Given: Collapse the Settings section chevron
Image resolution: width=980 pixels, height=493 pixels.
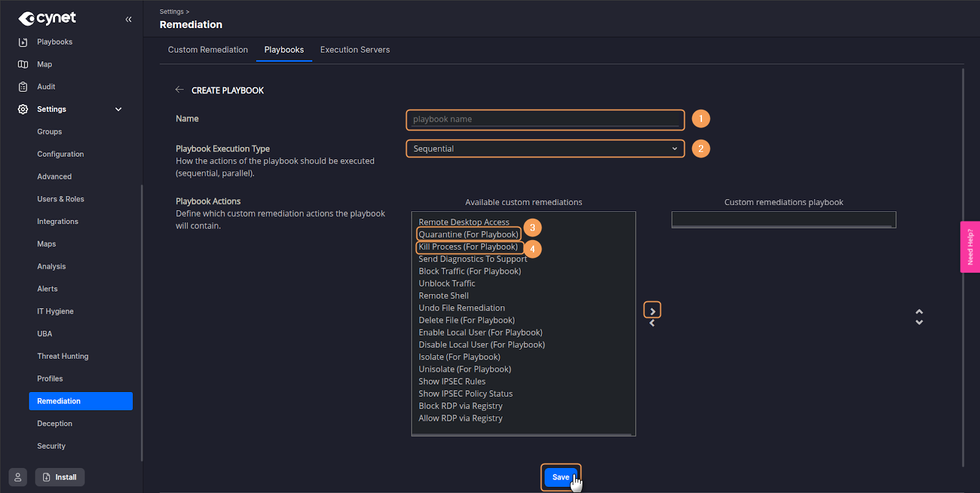Looking at the screenshot, I should (x=119, y=109).
